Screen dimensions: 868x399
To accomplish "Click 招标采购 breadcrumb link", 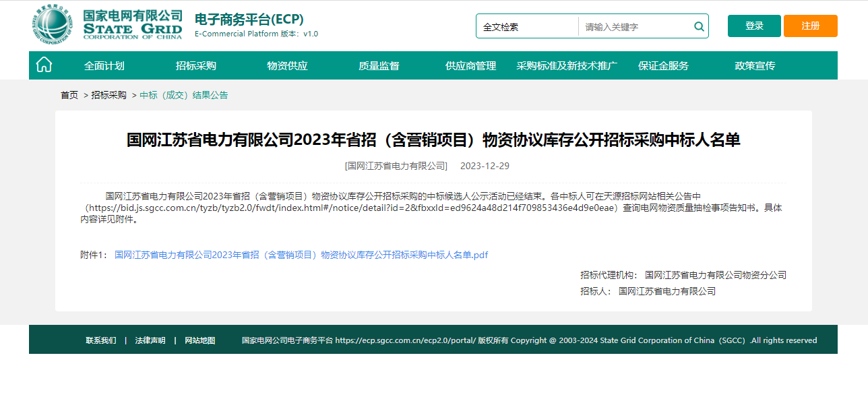I will (108, 95).
